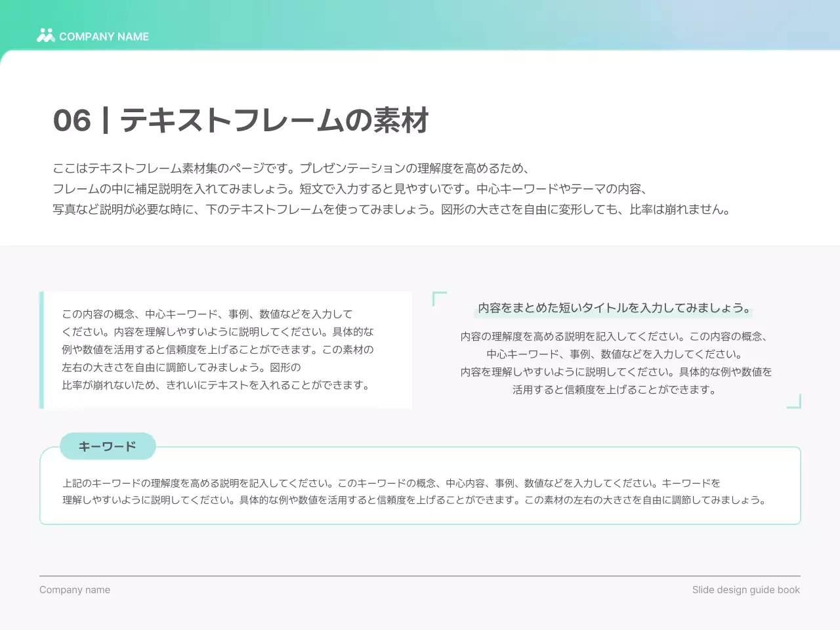Select the bottom-right corner bracket decoration
Screen dimensions: 840x630
point(795,402)
